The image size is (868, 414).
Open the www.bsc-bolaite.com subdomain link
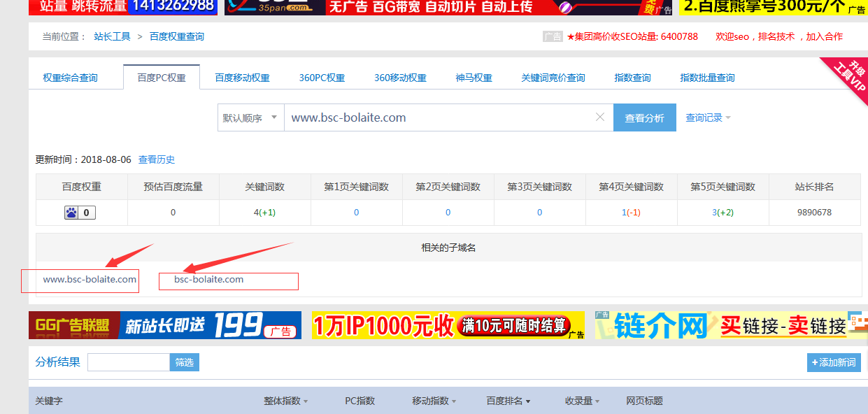[90, 280]
